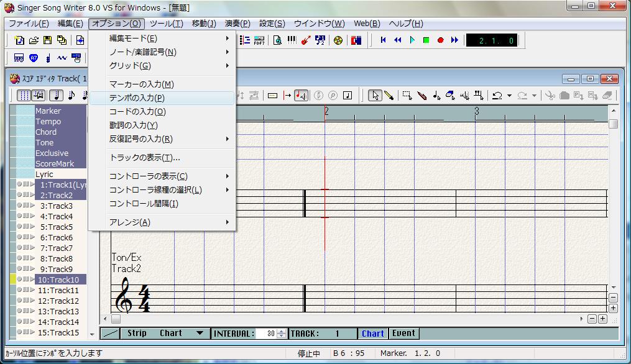Click the vertical zoom-in plus button
The width and height of the screenshot is (631, 364).
[x=614, y=308]
